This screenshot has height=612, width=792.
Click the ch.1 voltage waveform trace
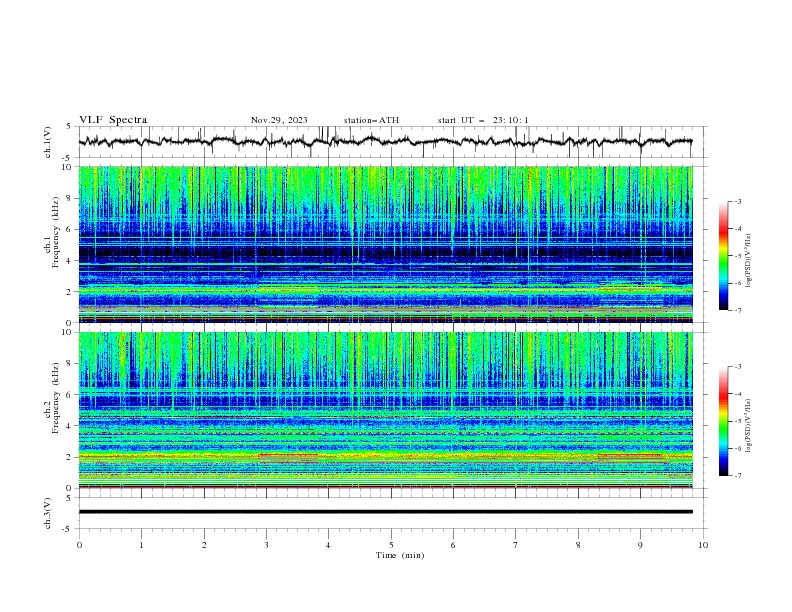click(x=385, y=142)
